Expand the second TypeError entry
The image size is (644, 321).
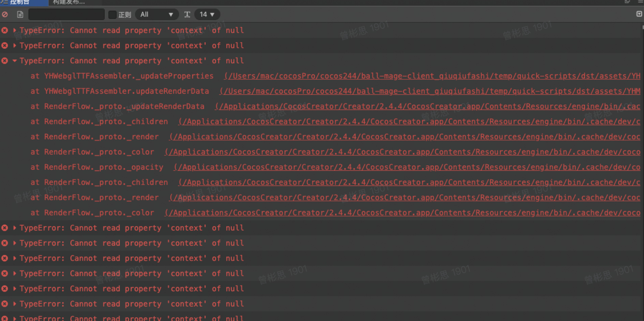point(15,45)
